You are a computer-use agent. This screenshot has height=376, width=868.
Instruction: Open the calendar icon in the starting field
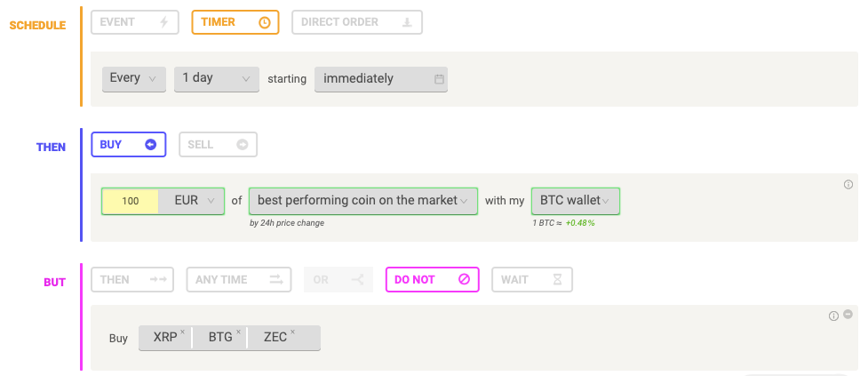click(439, 79)
